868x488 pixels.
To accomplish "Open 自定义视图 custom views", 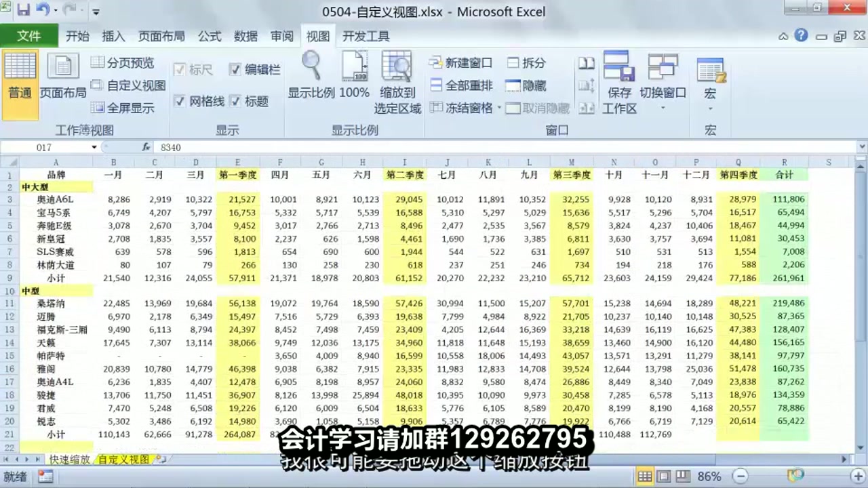I will point(128,85).
